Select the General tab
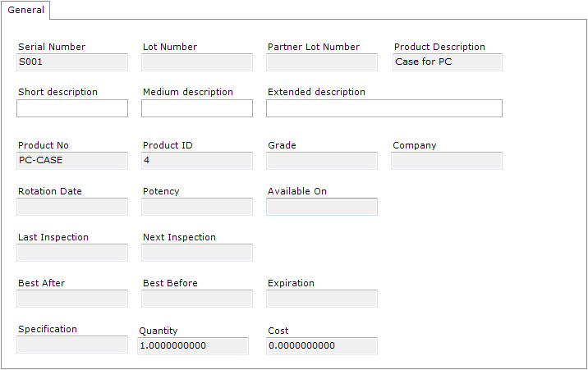The height and width of the screenshot is (370, 588). pyautogui.click(x=25, y=10)
